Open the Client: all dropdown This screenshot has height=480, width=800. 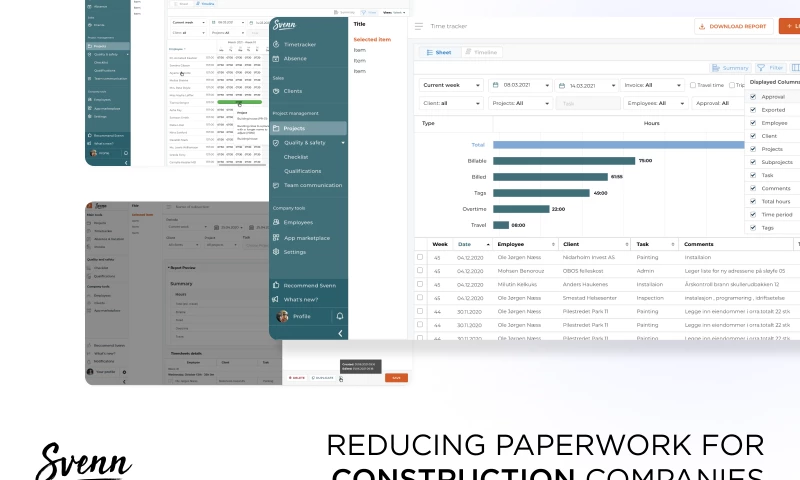pos(451,103)
